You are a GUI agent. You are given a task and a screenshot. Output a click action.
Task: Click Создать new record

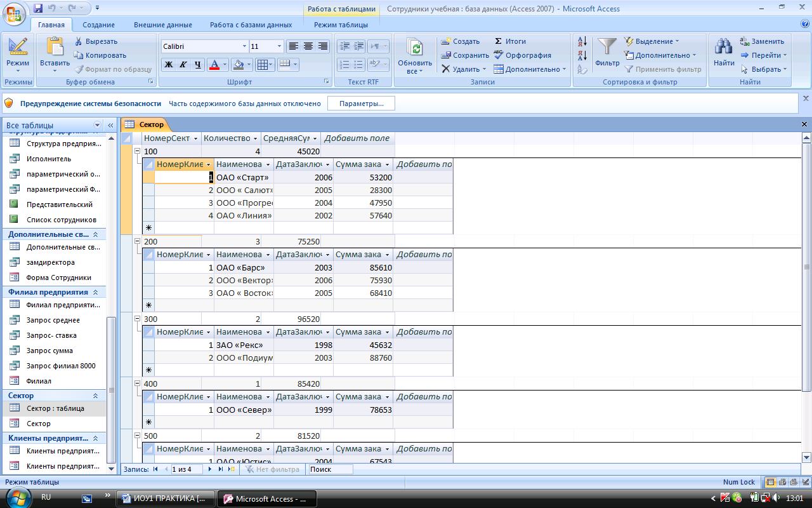tap(461, 41)
